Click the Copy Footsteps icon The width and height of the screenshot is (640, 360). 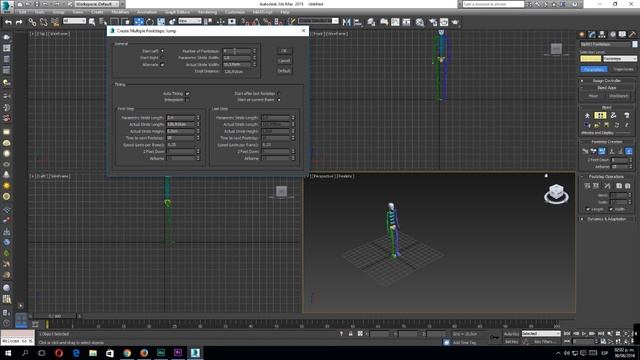[619, 186]
